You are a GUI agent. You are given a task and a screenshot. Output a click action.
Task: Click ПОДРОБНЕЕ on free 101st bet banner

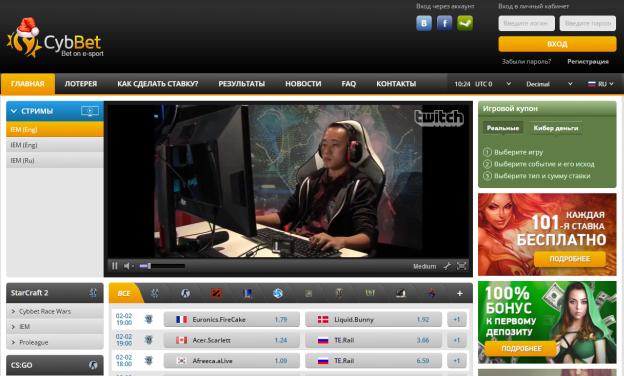click(x=569, y=259)
